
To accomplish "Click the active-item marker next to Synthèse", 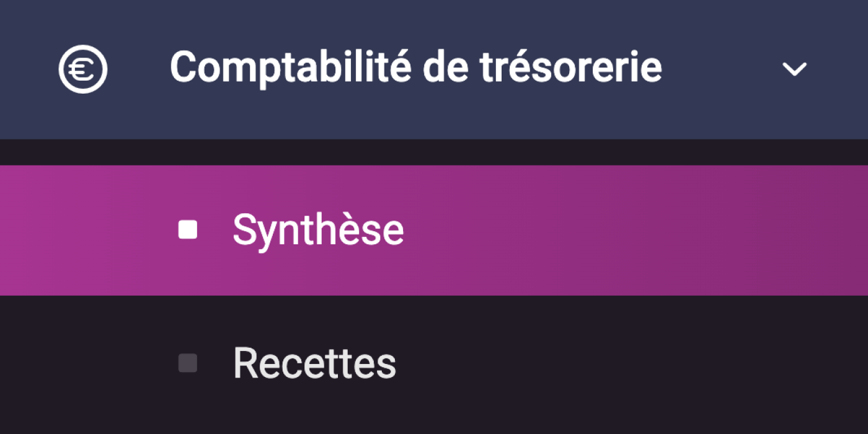I will pyautogui.click(x=188, y=230).
